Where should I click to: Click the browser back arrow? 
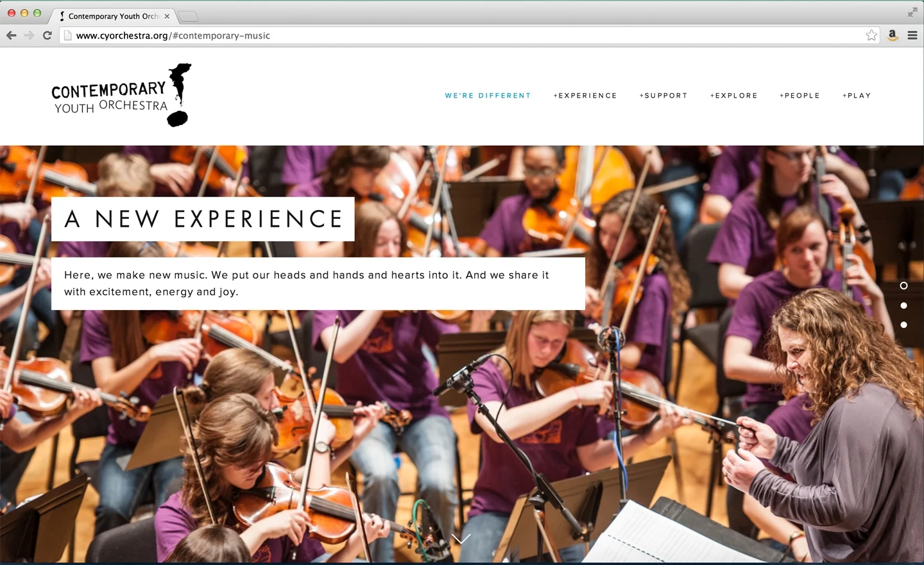(11, 35)
